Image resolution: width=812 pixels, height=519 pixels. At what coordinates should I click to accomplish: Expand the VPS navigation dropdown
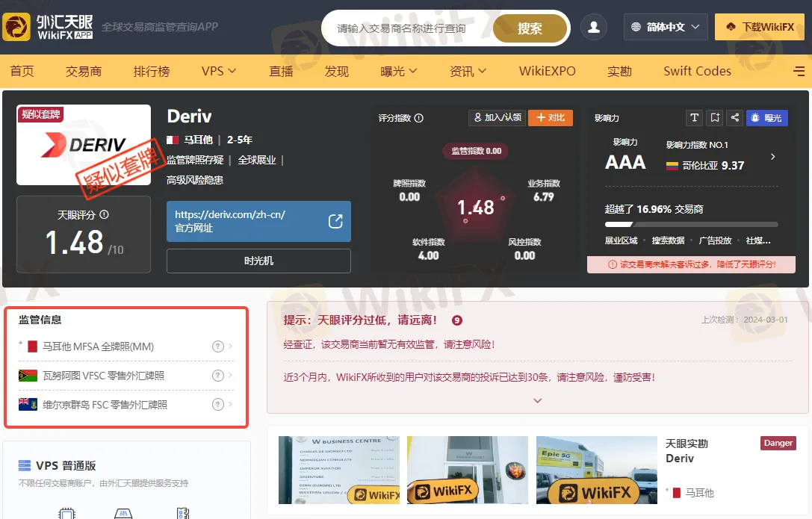click(x=219, y=72)
